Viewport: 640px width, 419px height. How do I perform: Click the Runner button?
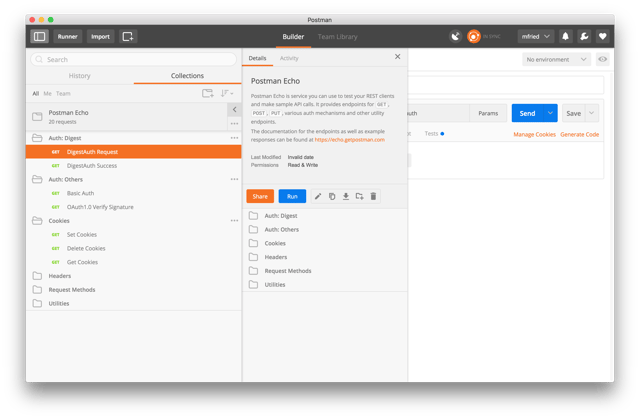pos(68,36)
